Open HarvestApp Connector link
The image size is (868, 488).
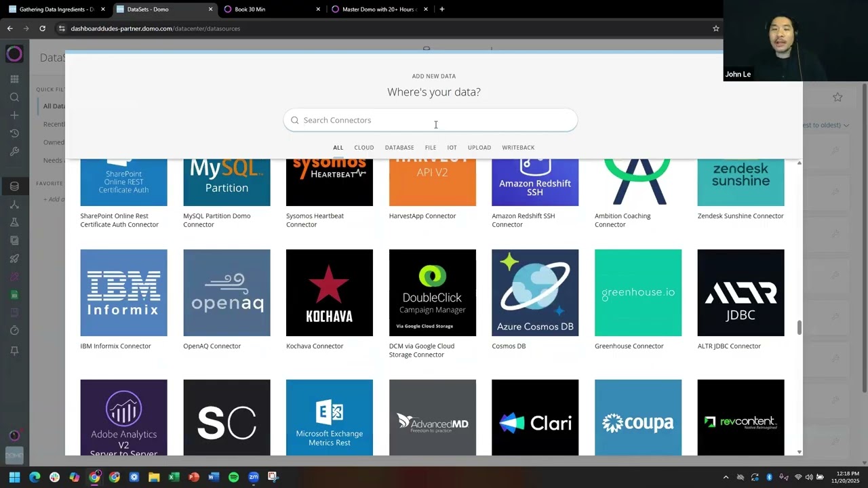pos(422,216)
